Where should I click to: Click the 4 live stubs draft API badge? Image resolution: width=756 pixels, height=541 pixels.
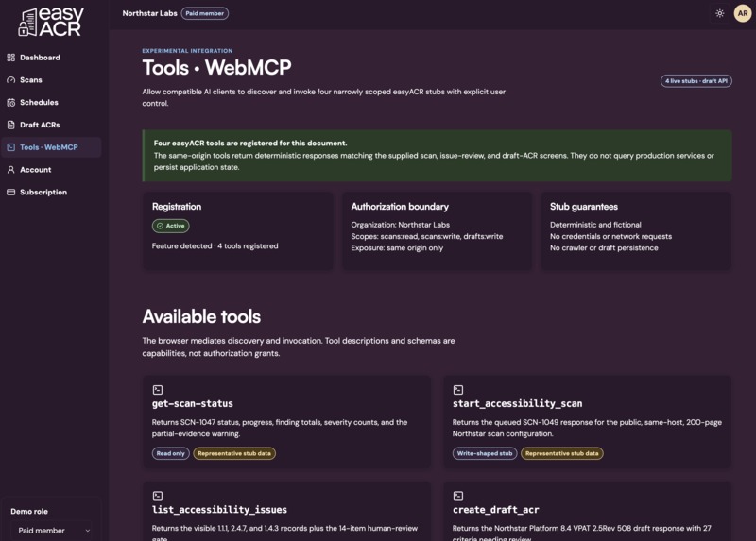click(x=696, y=81)
